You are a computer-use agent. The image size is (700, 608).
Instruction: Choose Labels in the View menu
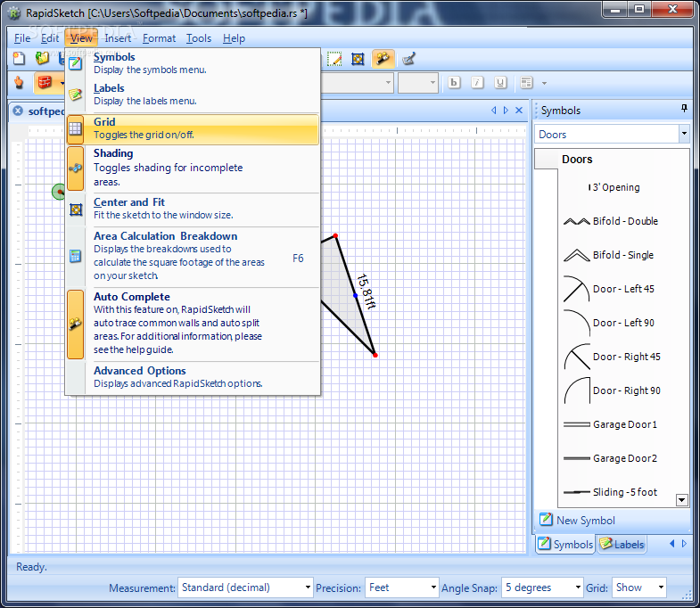coord(193,94)
